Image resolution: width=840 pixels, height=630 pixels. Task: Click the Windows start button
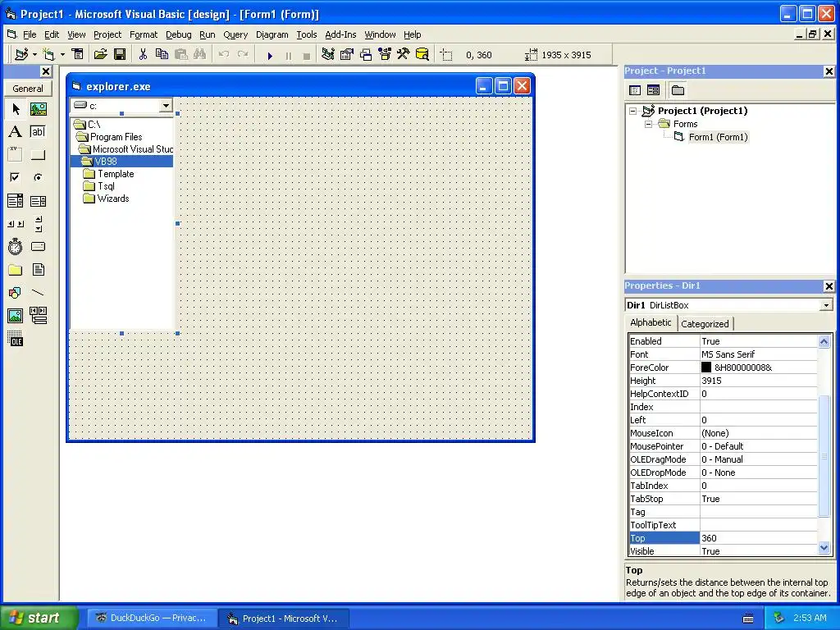pyautogui.click(x=38, y=618)
